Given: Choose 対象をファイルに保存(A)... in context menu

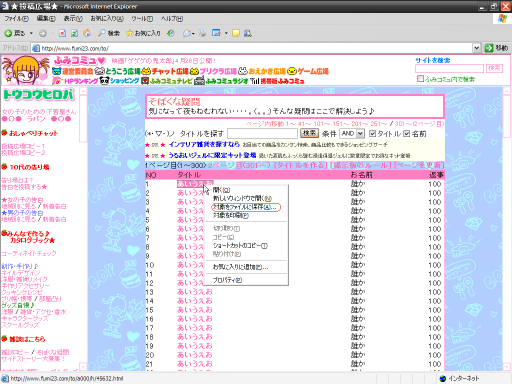Looking at the screenshot, I should pos(246,207).
